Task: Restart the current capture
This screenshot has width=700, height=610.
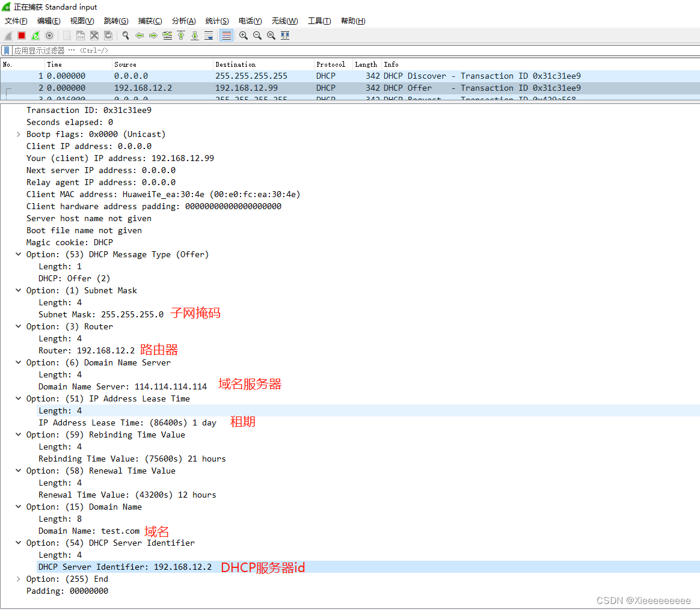Action: [x=35, y=35]
